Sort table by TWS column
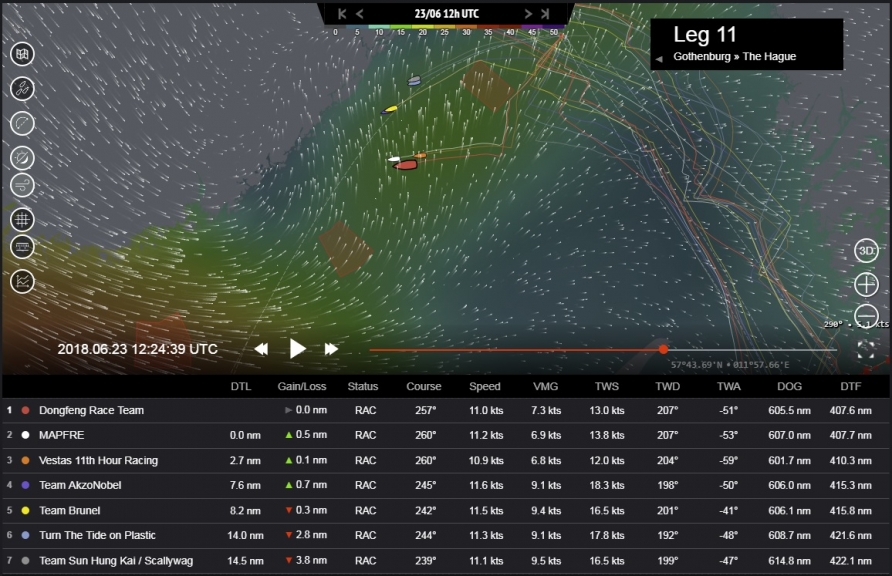 point(606,387)
